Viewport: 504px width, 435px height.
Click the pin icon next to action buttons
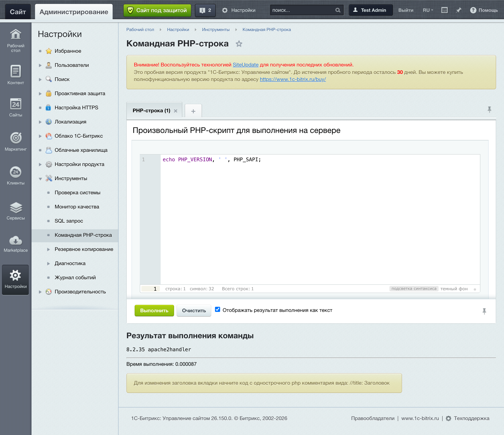point(484,311)
